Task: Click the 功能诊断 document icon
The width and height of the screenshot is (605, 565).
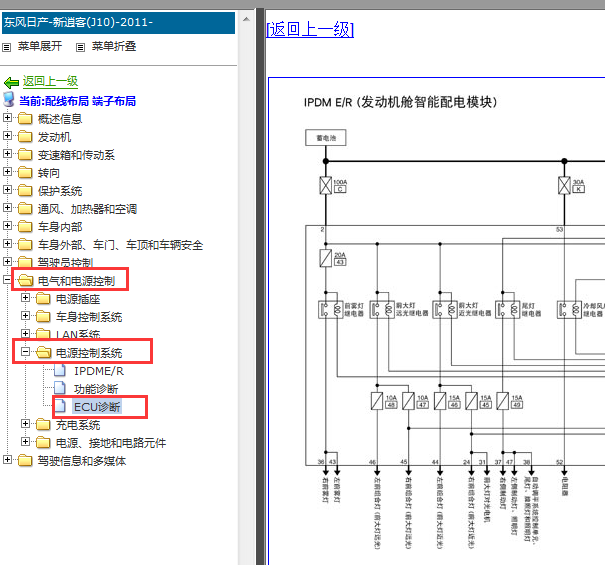Action: pyautogui.click(x=60, y=388)
